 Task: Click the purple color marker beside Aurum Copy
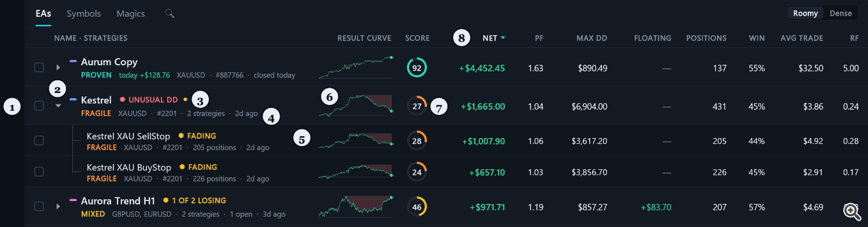(73, 60)
